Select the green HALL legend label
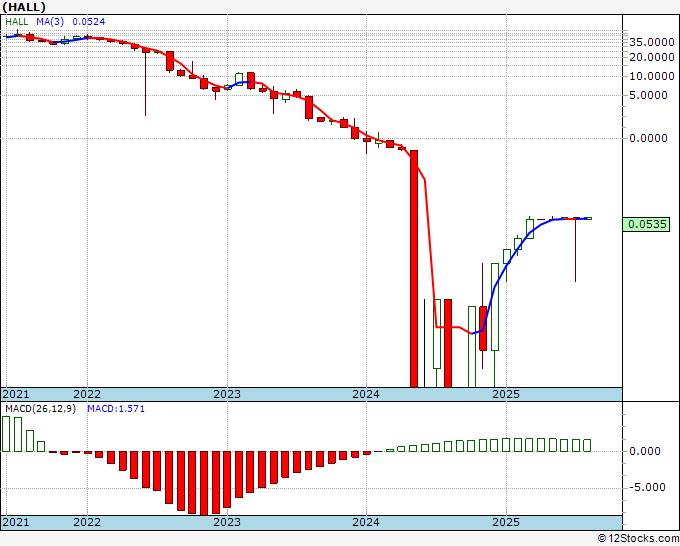The image size is (680, 546). pyautogui.click(x=16, y=22)
